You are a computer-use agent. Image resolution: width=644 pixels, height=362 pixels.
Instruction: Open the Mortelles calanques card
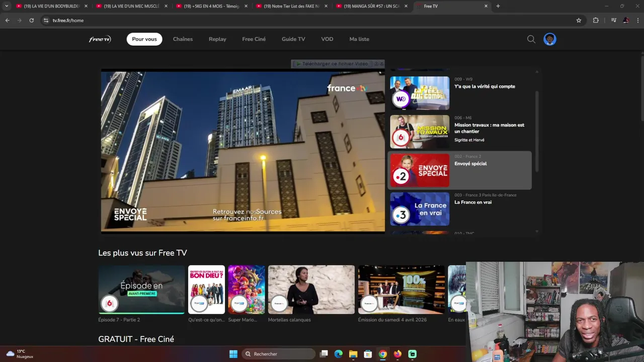coord(311,290)
